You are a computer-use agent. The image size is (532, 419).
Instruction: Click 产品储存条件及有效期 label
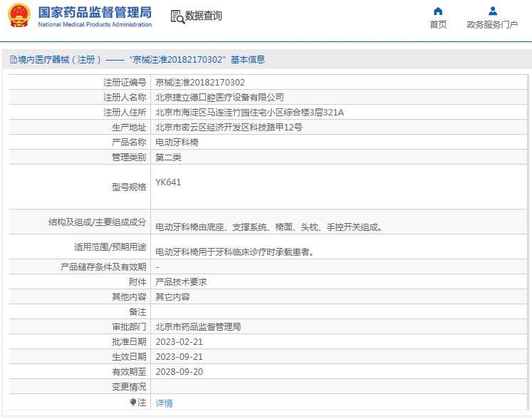click(x=103, y=267)
